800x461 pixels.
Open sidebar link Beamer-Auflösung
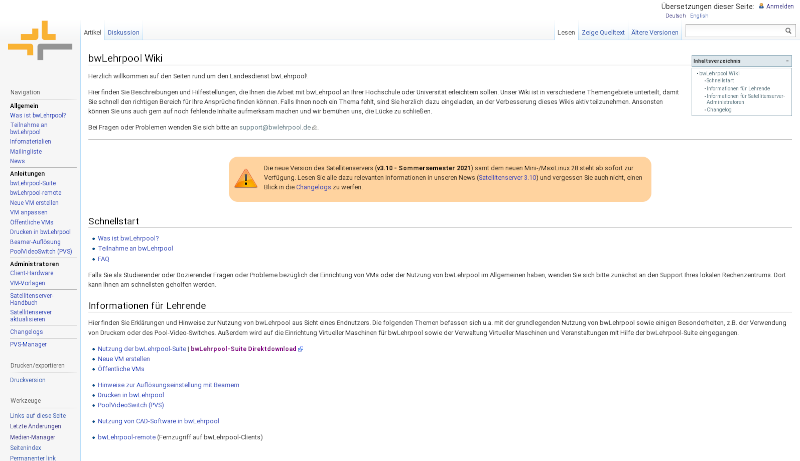coord(35,242)
